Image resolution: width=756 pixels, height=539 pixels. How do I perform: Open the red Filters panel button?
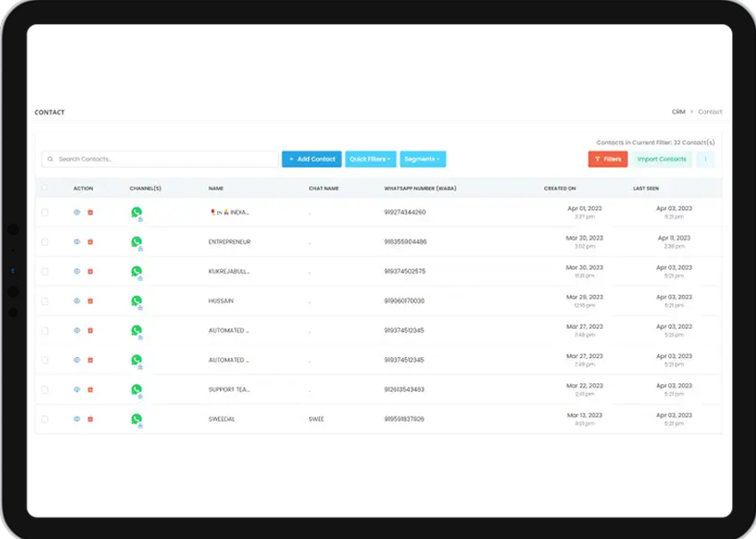coord(607,159)
